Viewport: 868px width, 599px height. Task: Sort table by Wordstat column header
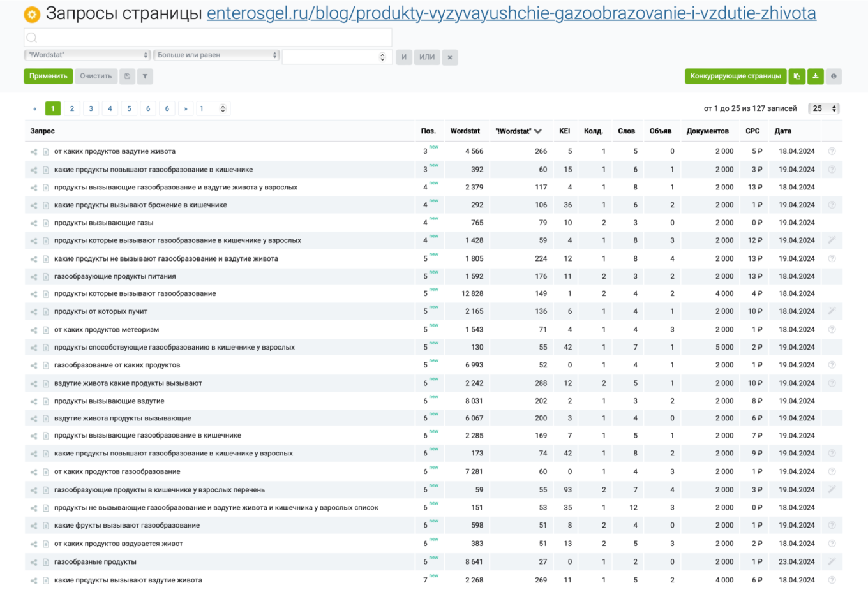click(465, 131)
